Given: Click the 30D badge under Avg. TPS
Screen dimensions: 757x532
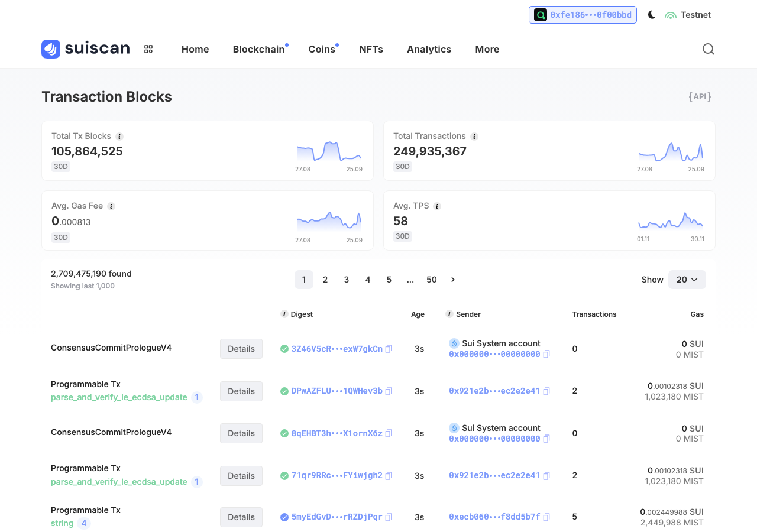Looking at the screenshot, I should (x=403, y=236).
